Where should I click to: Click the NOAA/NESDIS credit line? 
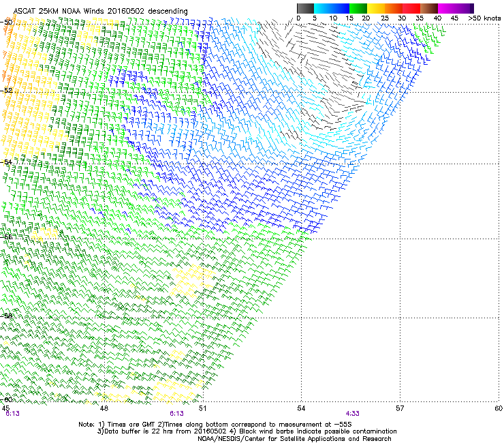(x=294, y=439)
